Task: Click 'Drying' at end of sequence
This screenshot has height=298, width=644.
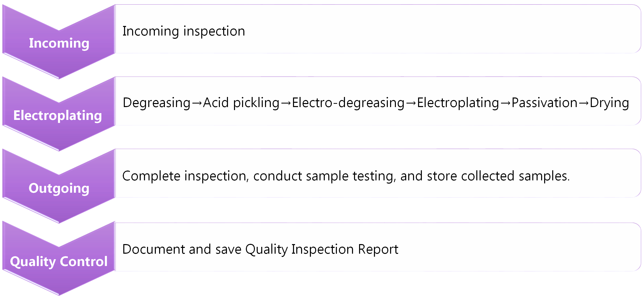Action: (x=609, y=103)
